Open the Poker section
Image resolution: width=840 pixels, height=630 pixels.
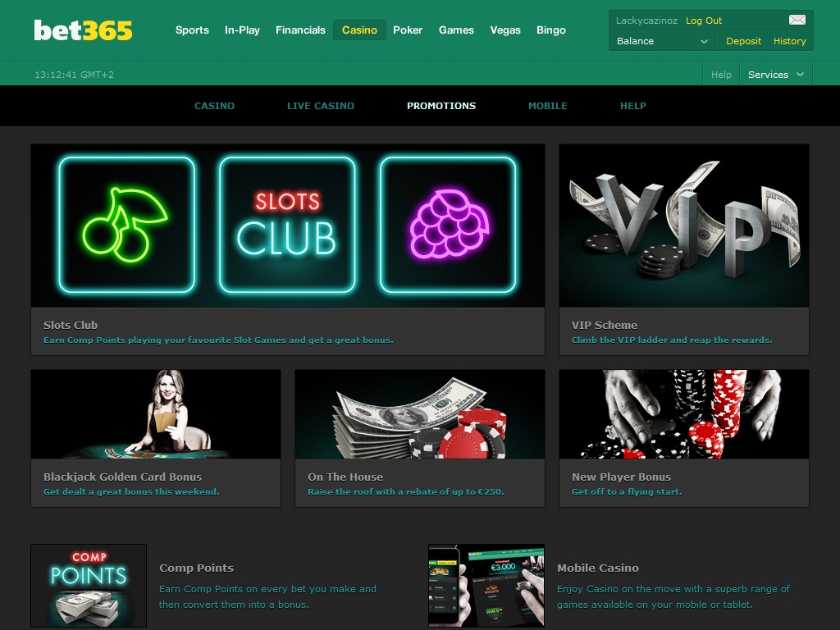coord(408,30)
